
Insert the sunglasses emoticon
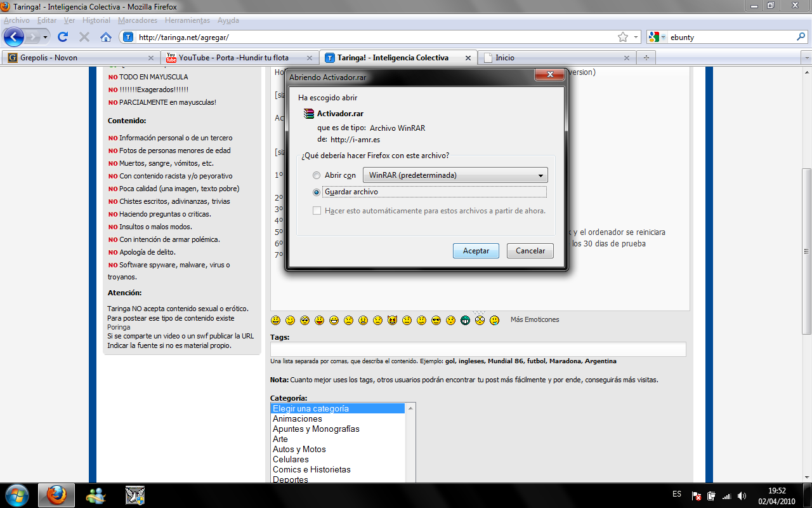tap(436, 320)
